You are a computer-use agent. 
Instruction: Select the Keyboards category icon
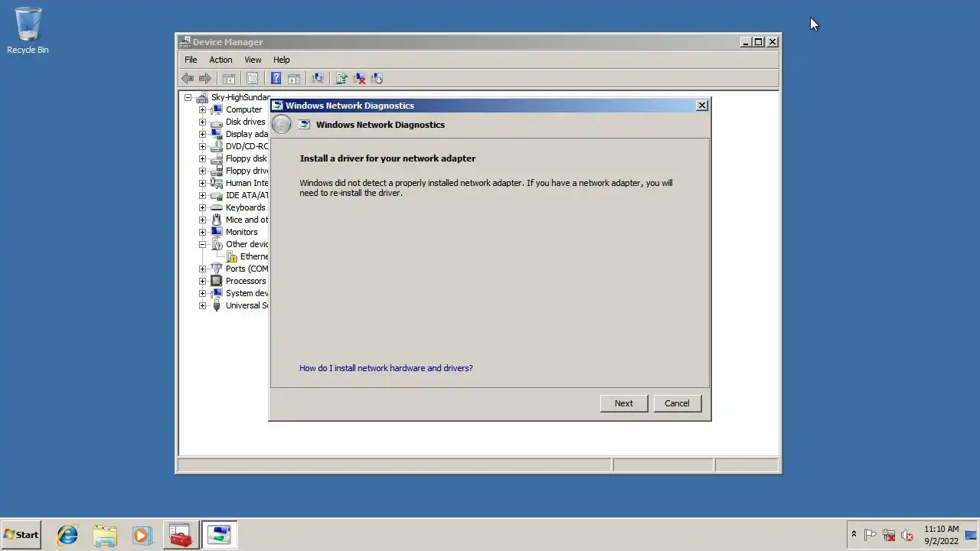point(217,207)
